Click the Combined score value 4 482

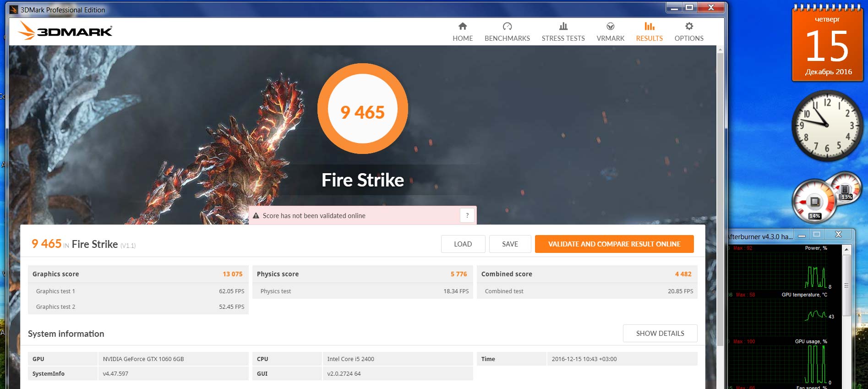(683, 274)
